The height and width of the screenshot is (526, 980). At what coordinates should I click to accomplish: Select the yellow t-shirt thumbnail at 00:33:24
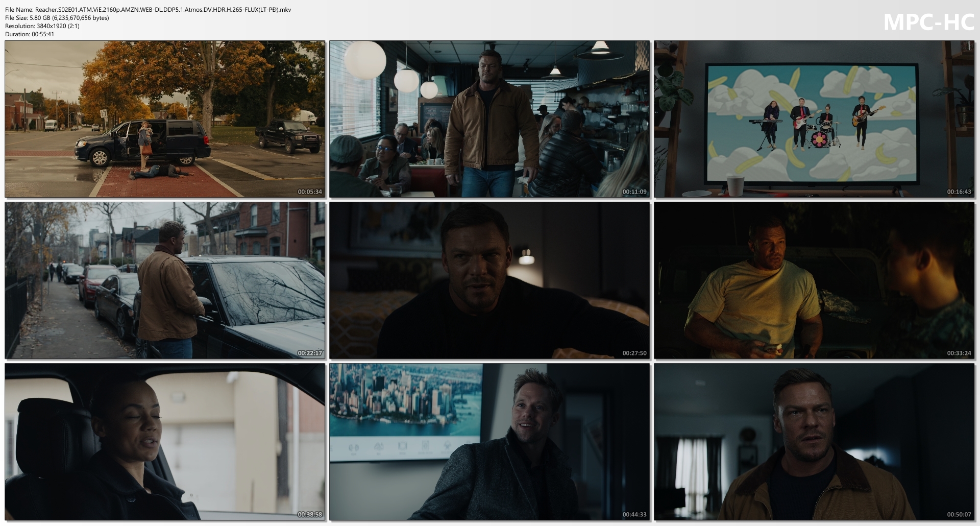814,280
